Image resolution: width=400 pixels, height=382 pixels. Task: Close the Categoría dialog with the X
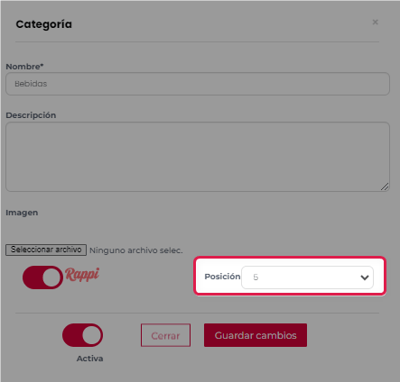(x=375, y=22)
